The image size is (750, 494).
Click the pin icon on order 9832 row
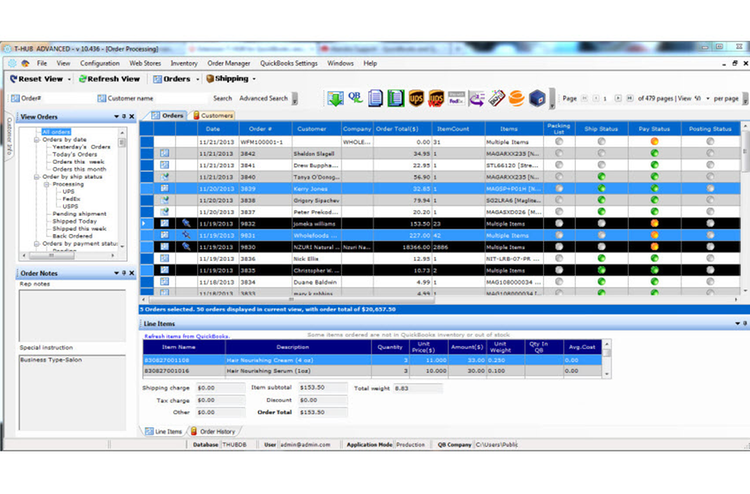point(186,223)
